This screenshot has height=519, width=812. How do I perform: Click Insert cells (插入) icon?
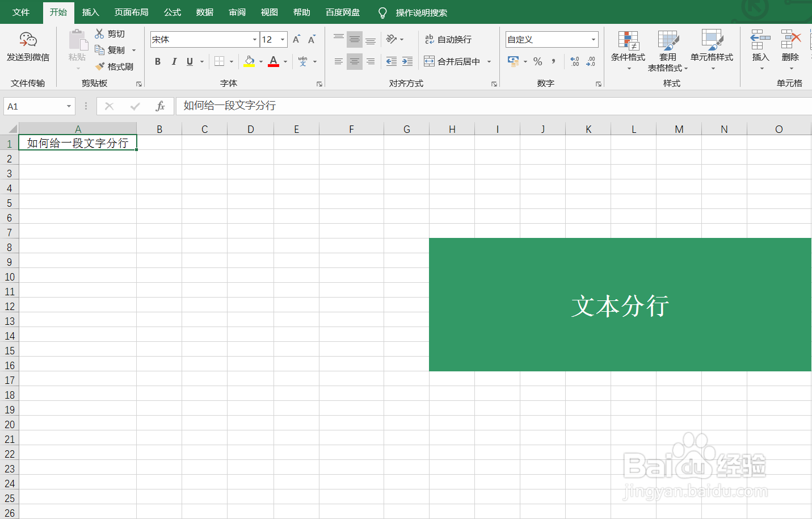click(x=760, y=40)
